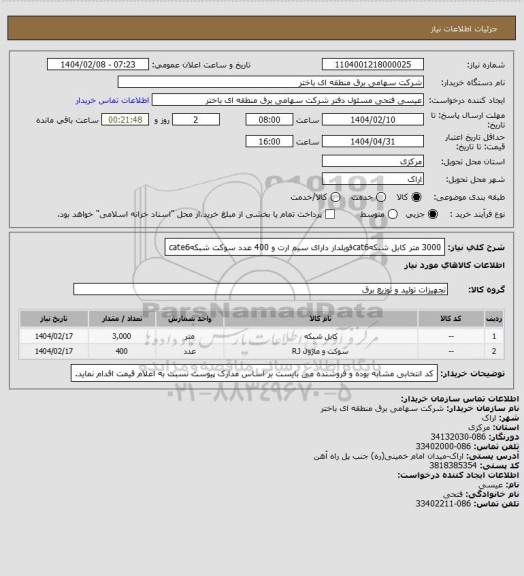The image size is (524, 576).
Task: Click the unit cell عدد
Action: [190, 351]
